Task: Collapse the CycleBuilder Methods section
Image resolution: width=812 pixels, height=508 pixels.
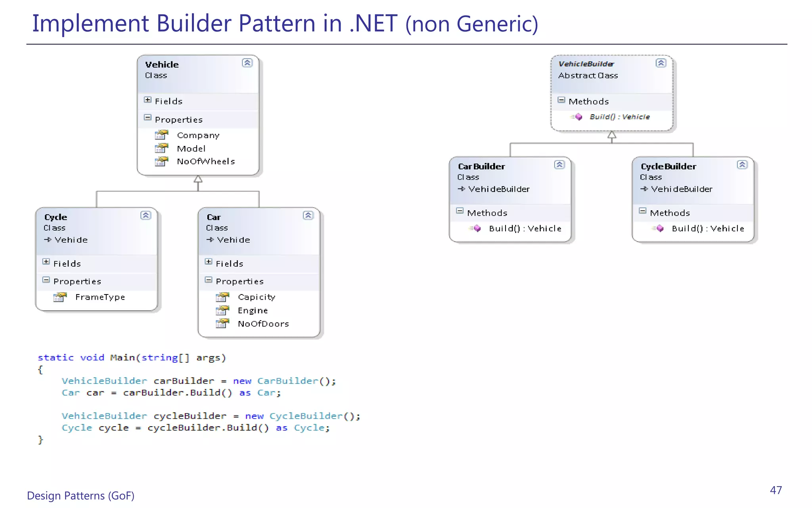Action: click(x=643, y=211)
